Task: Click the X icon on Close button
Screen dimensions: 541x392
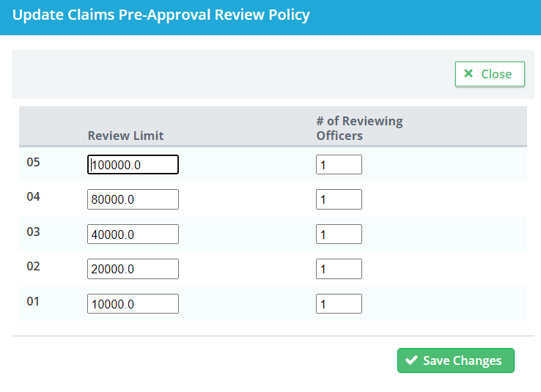Action: pos(468,73)
